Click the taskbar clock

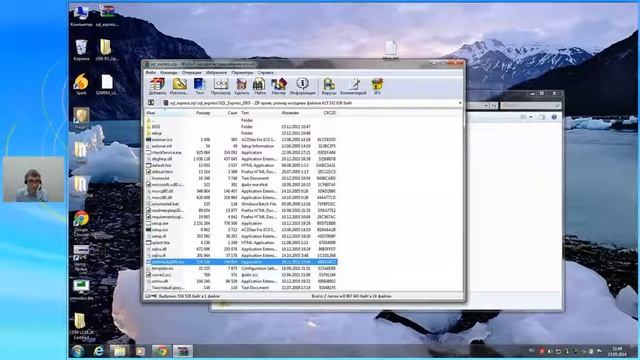click(618, 351)
